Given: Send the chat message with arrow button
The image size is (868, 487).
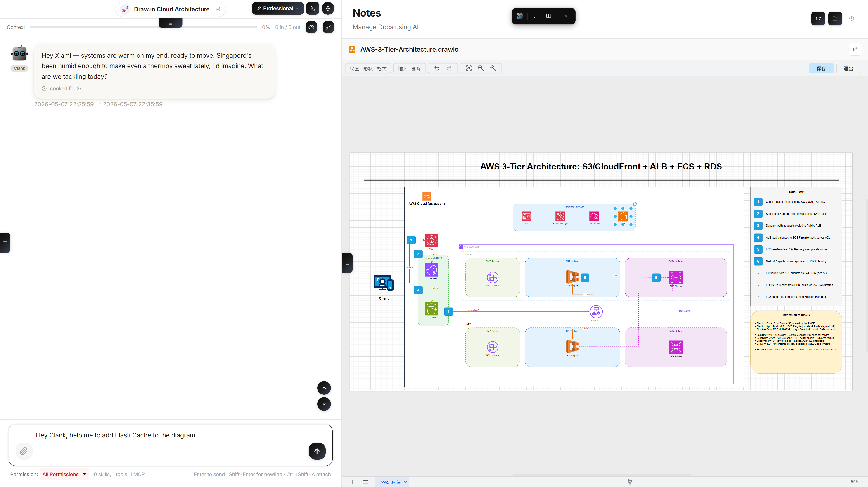Looking at the screenshot, I should [x=317, y=451].
